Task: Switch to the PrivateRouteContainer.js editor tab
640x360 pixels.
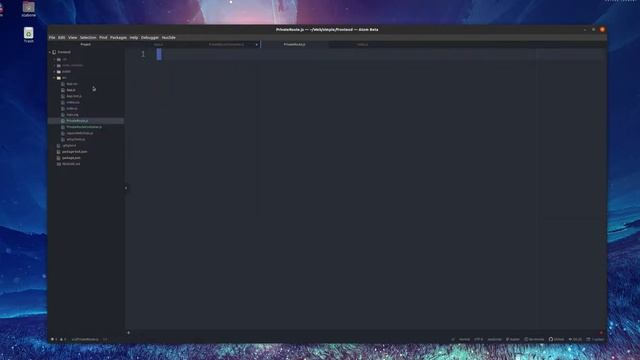Action: [x=227, y=44]
